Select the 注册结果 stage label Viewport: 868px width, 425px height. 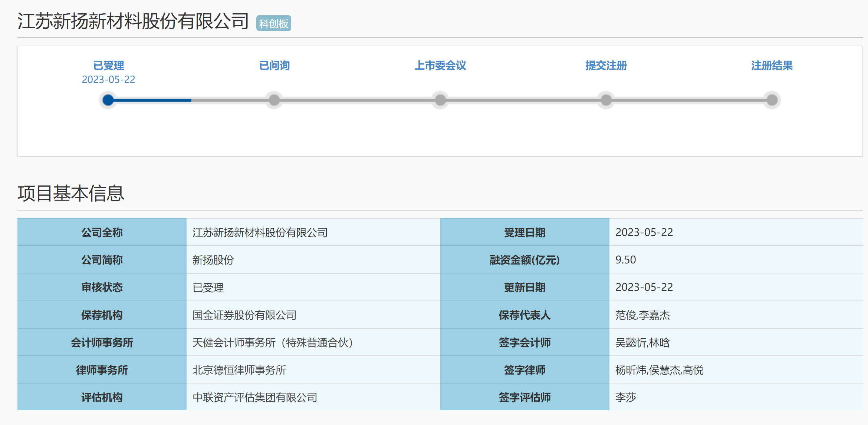pos(772,66)
